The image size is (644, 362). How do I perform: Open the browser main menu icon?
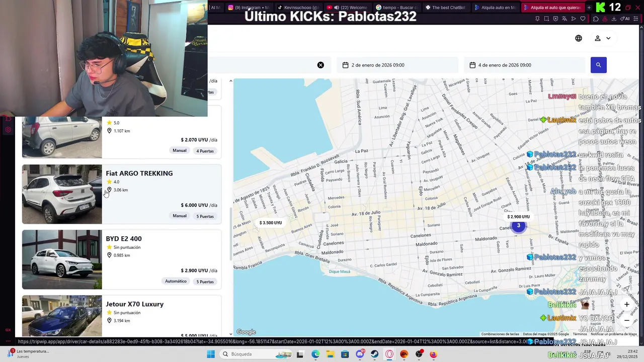pos(636,19)
